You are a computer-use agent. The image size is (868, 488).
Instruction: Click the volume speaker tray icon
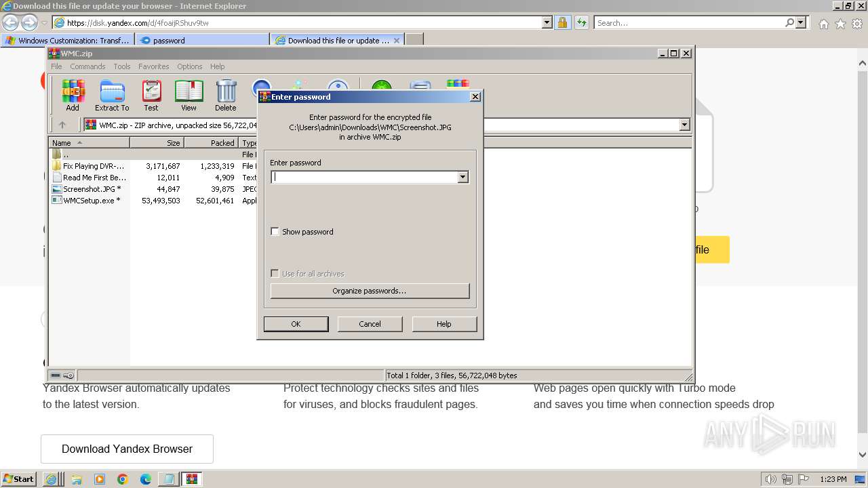tap(771, 479)
